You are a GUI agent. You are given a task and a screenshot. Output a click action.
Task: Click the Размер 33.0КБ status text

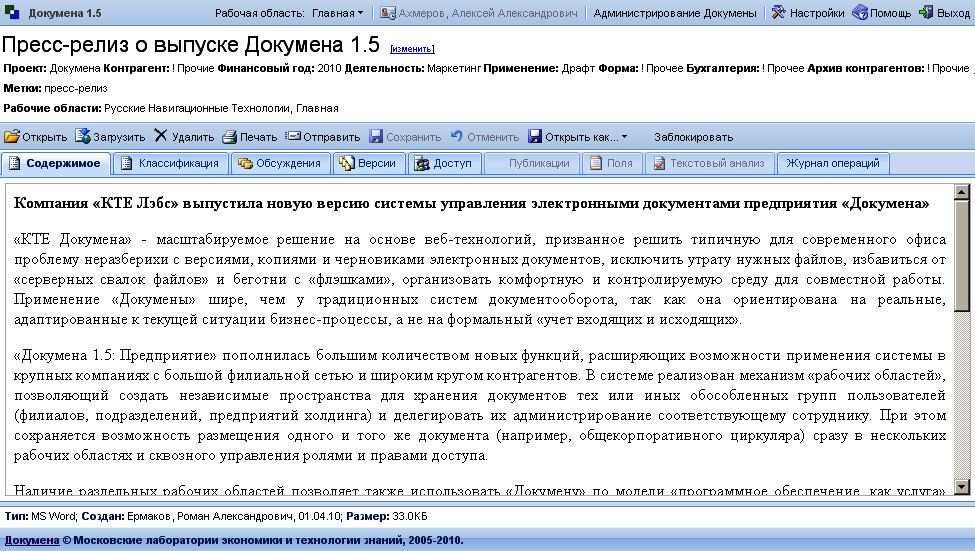coord(387,516)
